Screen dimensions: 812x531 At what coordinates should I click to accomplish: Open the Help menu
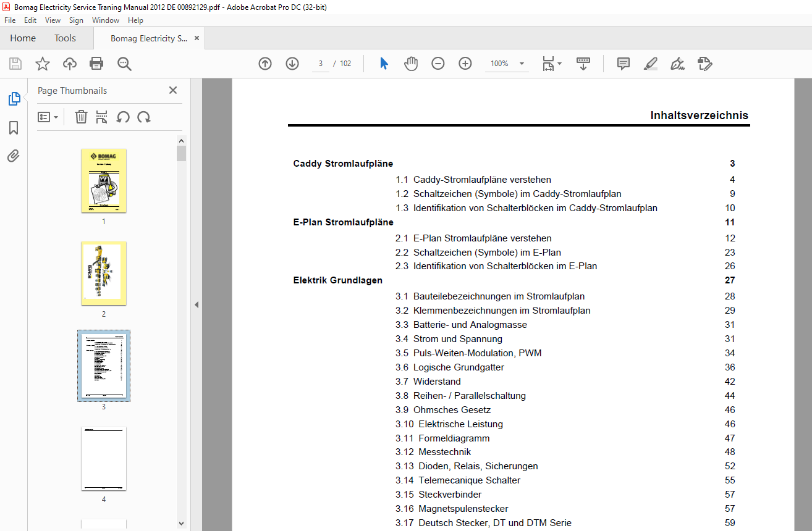coord(135,20)
